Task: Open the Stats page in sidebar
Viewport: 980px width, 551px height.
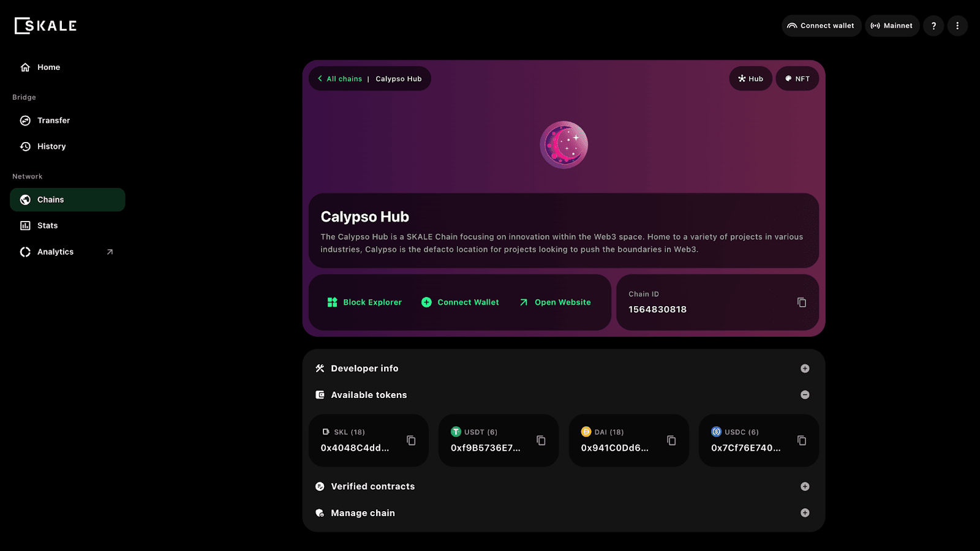Action: point(47,226)
